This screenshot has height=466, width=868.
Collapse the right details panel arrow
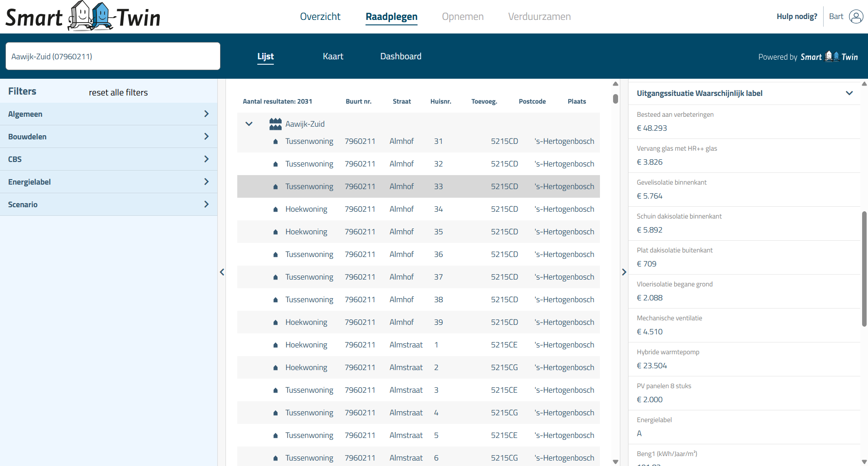pyautogui.click(x=624, y=272)
